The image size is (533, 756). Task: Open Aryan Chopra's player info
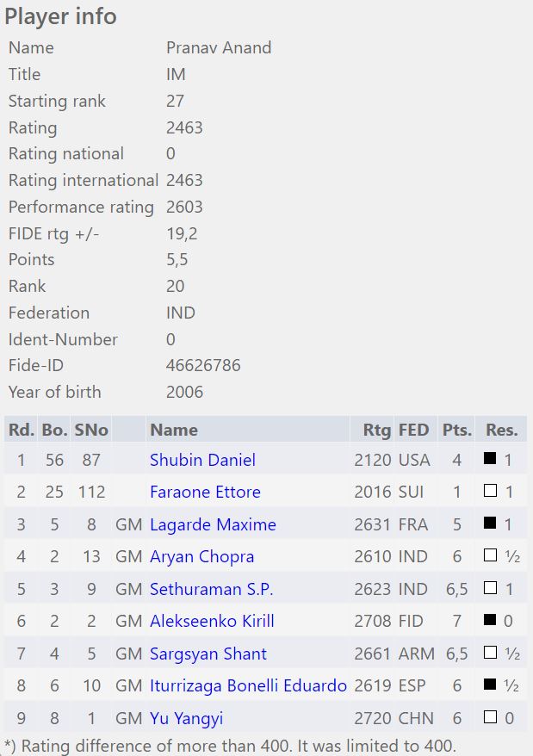pos(201,557)
